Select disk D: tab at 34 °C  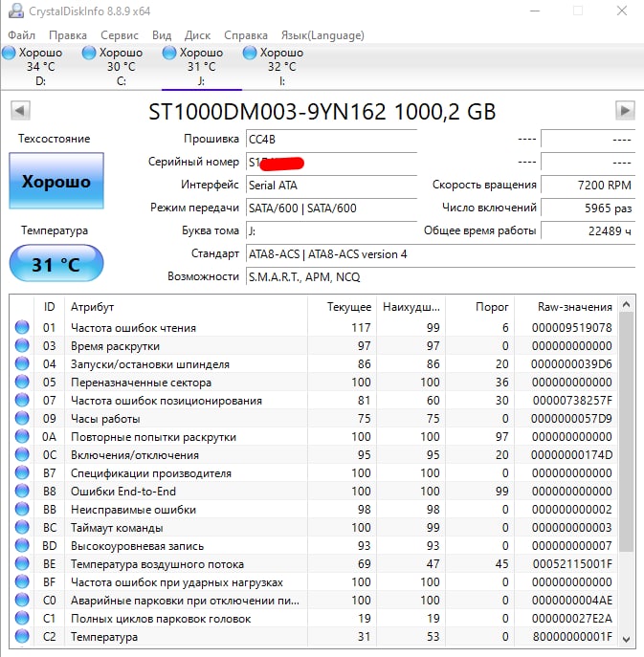[41, 66]
